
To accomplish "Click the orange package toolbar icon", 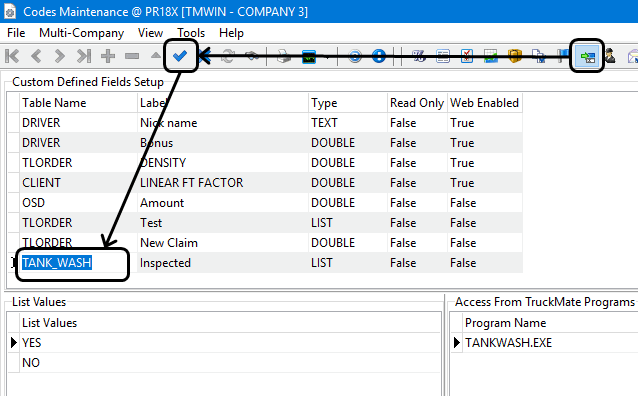I will coord(515,56).
